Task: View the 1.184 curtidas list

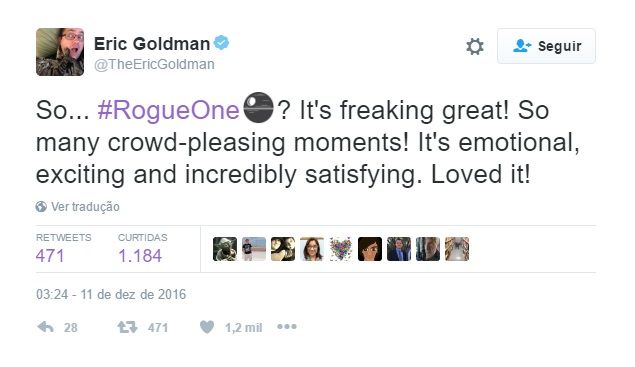Action: (x=140, y=256)
